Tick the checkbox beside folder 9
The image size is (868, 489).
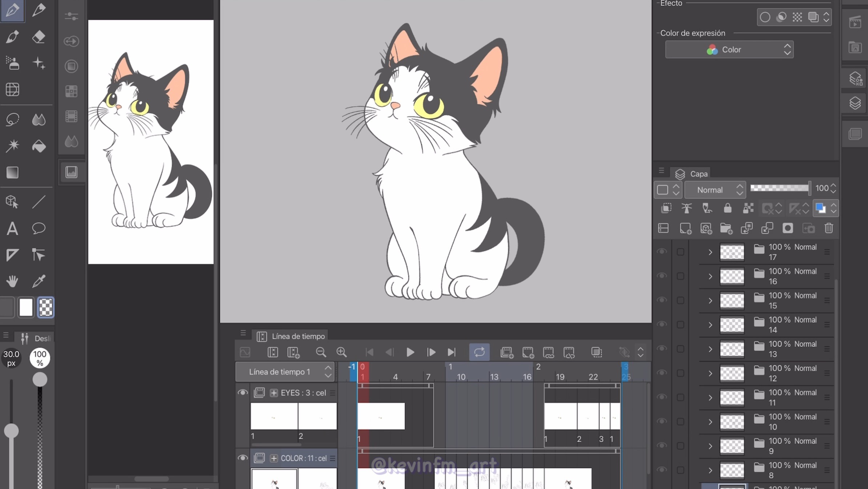(680, 446)
